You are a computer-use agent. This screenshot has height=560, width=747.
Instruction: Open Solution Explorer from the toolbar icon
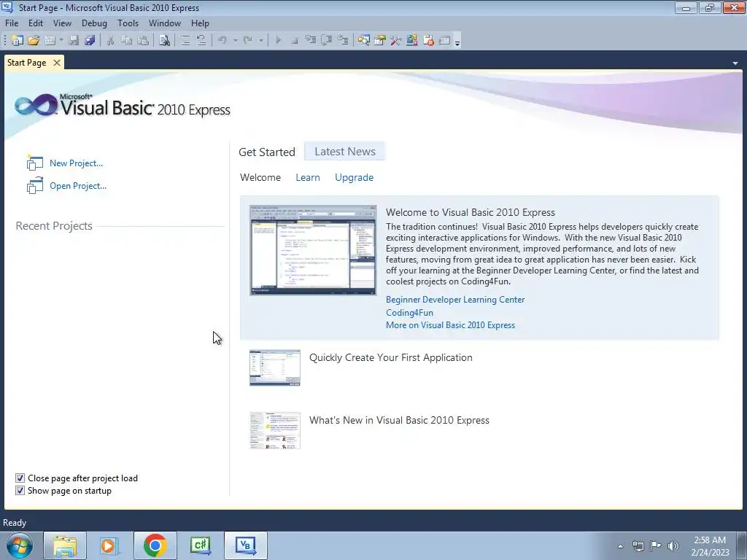tap(364, 41)
